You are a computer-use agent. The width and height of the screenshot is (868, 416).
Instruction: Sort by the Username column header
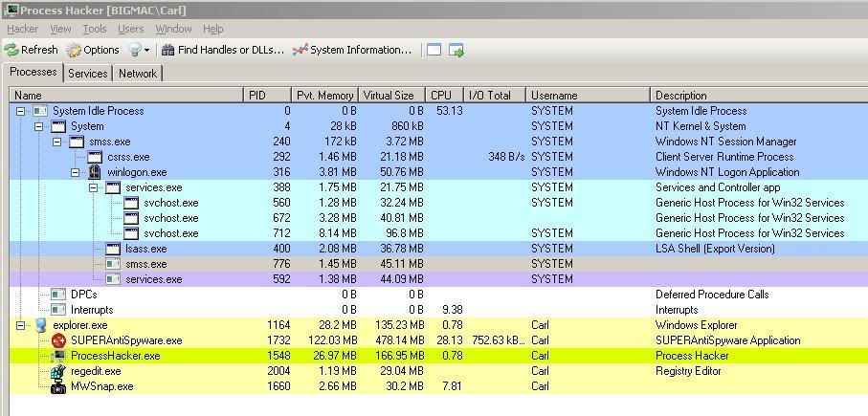click(588, 95)
